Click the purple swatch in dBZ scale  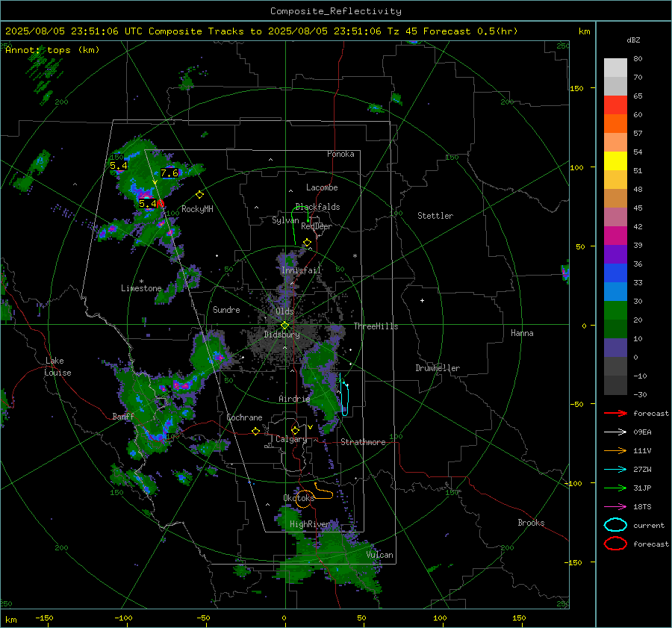tap(615, 254)
